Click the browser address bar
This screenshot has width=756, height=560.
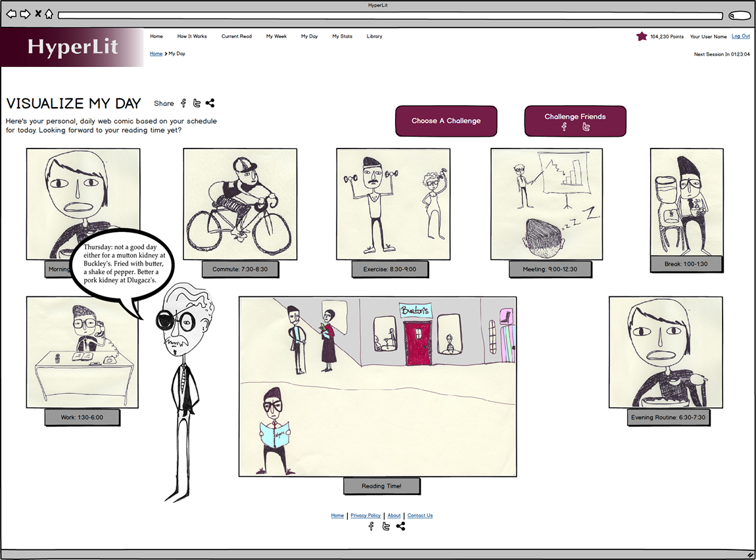pyautogui.click(x=390, y=15)
